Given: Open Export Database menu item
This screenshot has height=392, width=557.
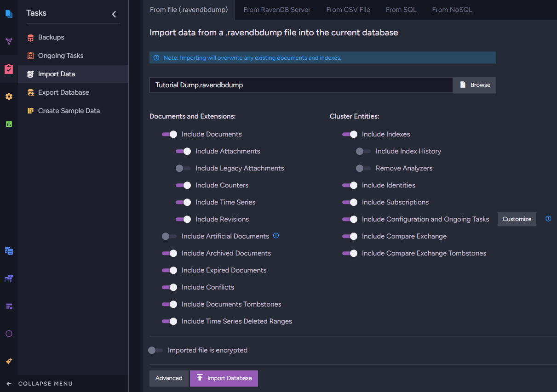Looking at the screenshot, I should pyautogui.click(x=73, y=92).
